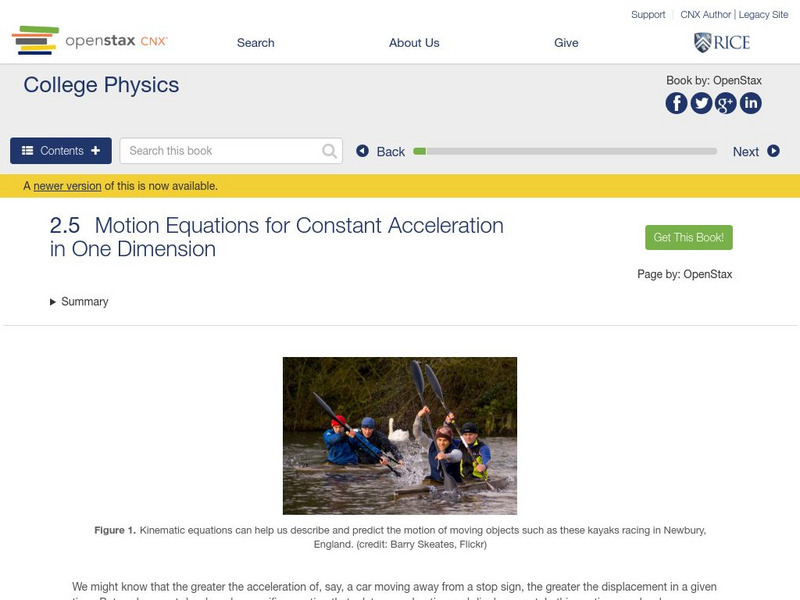The image size is (800, 600).
Task: Open the Support link
Action: pos(648,15)
